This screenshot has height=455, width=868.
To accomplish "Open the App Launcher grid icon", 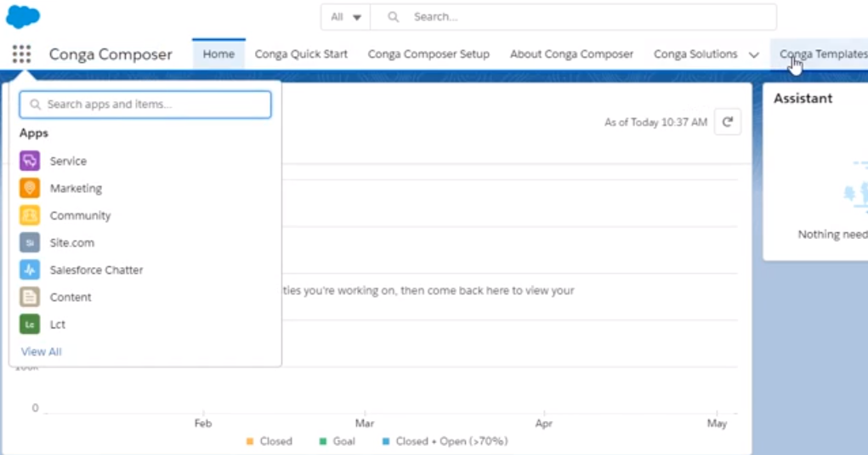I will (x=21, y=54).
